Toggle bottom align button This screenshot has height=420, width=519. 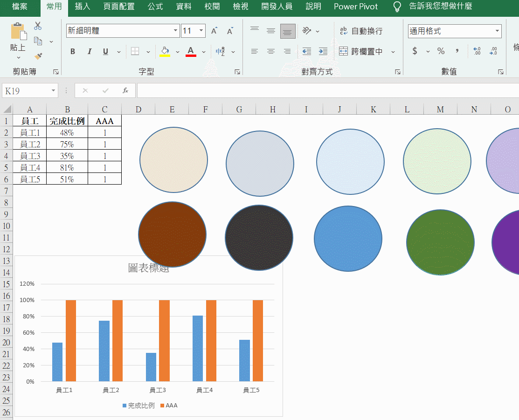pos(288,31)
